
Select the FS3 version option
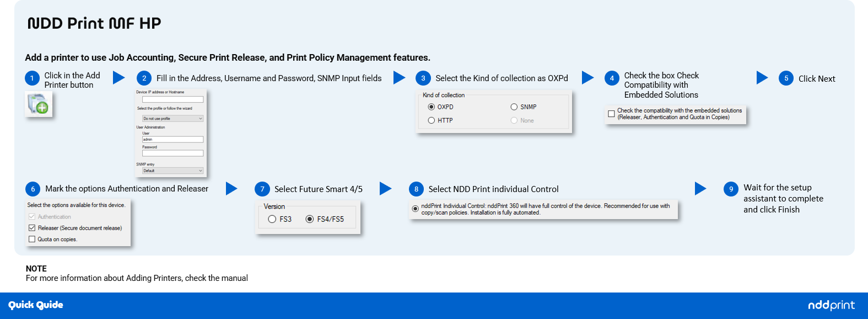[272, 219]
